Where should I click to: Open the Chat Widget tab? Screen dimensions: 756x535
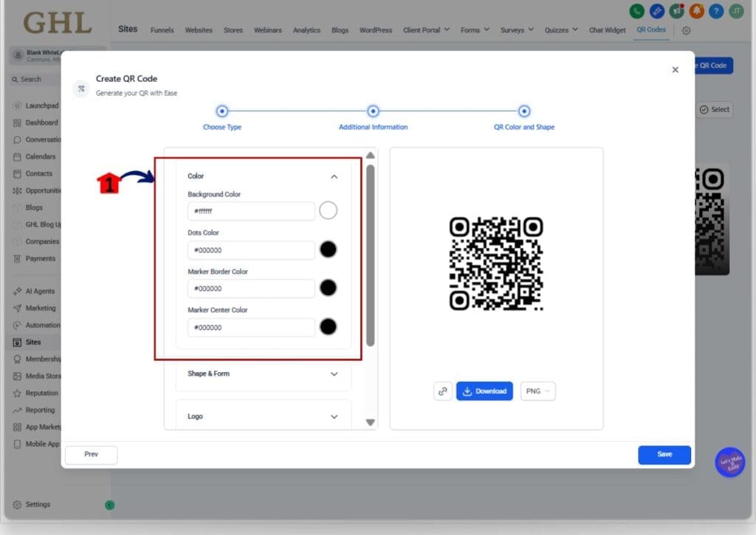click(607, 30)
